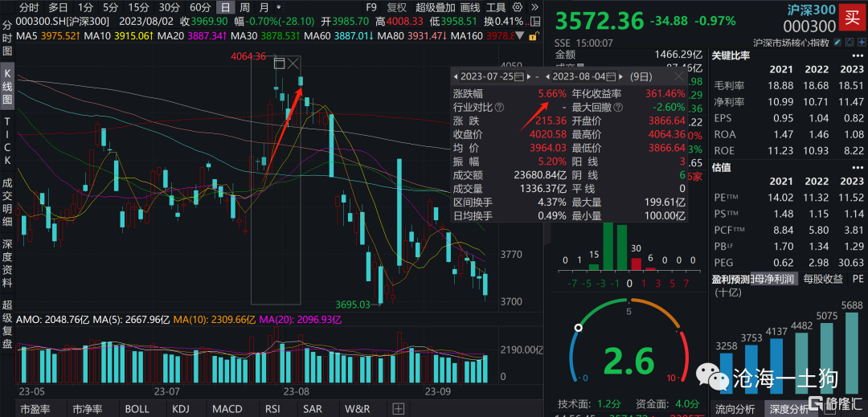The image size is (868, 417).
Task: Select 每股收益 forecast tab
Action: coord(823,280)
